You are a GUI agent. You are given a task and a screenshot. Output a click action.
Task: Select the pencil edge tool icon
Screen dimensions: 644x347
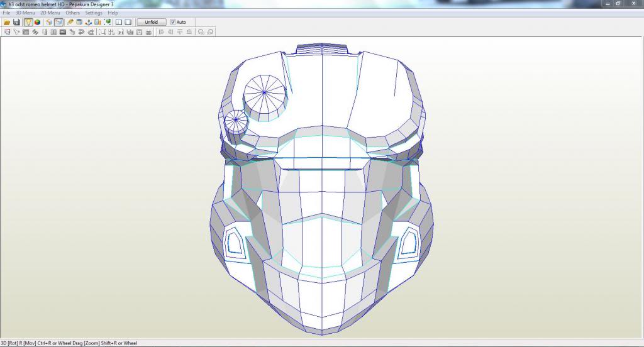click(70, 22)
